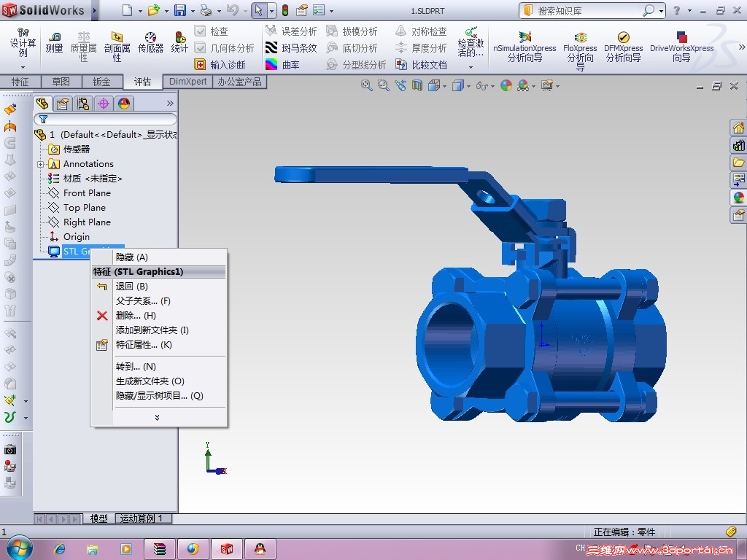747x560 pixels.
Task: Open the New document dropdown arrow
Action: click(140, 10)
